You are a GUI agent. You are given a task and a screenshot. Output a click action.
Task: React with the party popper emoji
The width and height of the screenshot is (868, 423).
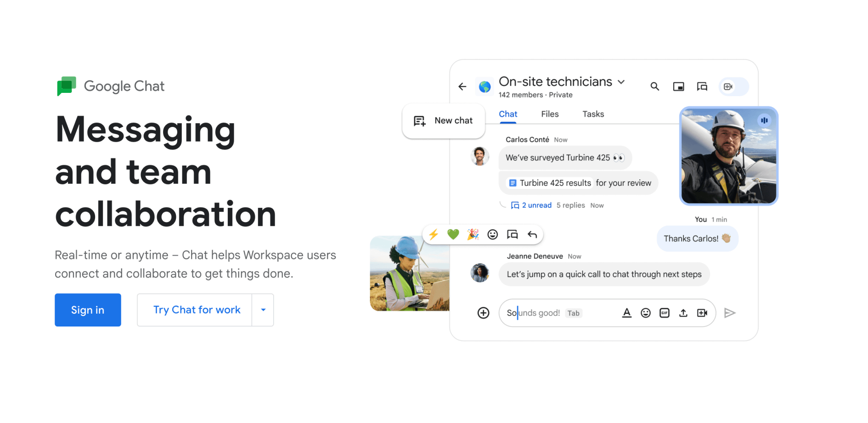(473, 234)
